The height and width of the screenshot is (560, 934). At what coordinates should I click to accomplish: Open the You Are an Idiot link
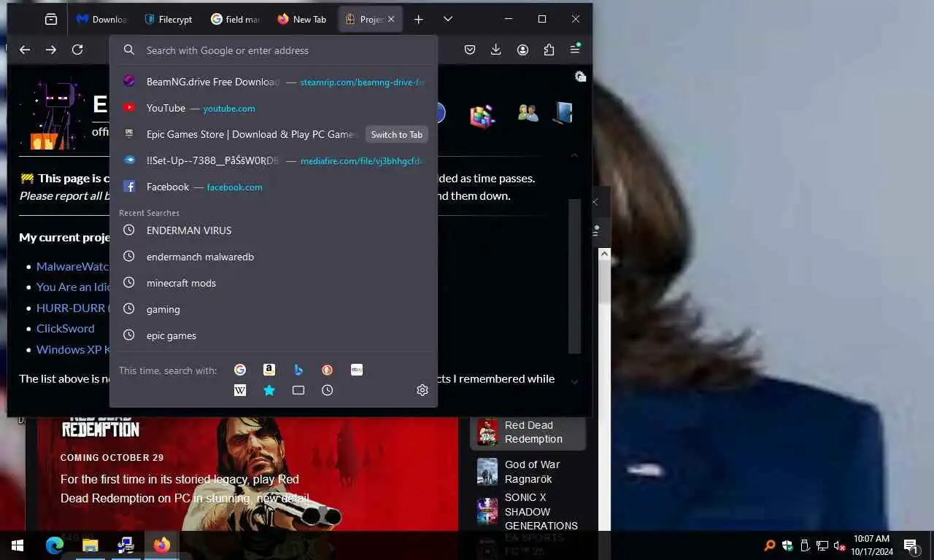tap(73, 287)
